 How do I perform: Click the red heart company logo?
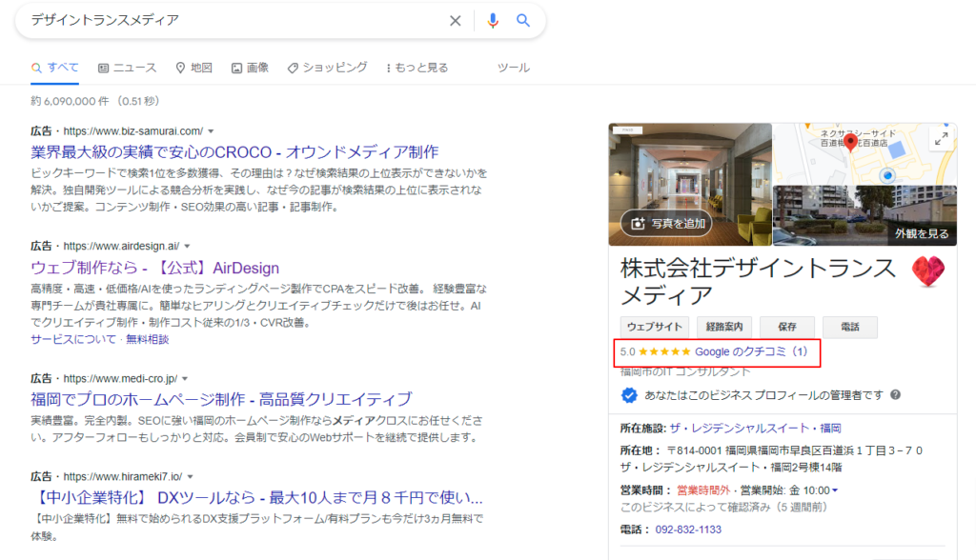point(928,272)
